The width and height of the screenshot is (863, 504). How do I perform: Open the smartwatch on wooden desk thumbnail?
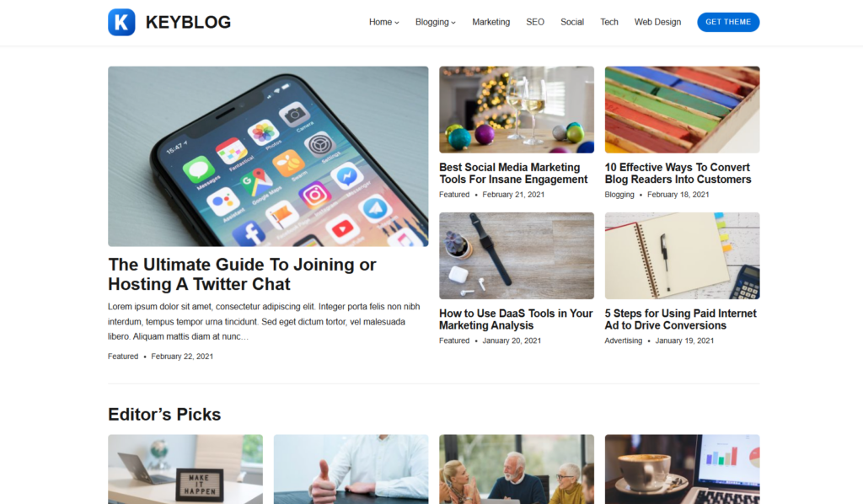coord(517,256)
